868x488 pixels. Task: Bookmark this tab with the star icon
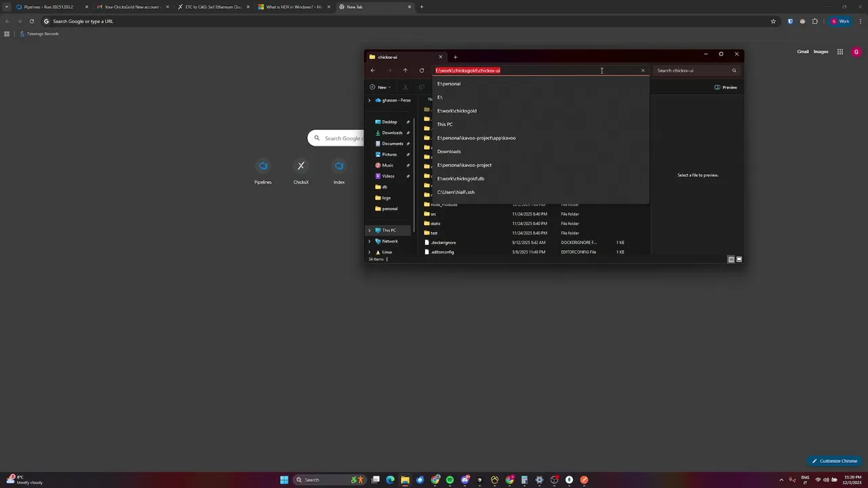[773, 21]
